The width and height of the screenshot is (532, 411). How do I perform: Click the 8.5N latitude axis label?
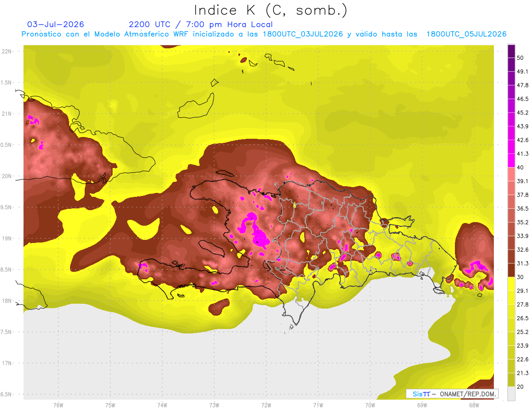pos(7,270)
